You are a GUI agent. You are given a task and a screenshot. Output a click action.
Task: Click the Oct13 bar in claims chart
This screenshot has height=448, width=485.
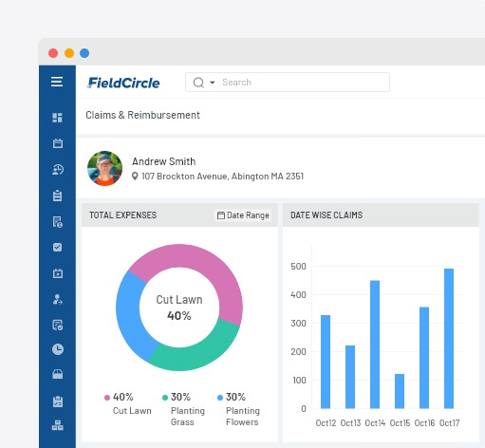click(x=350, y=377)
